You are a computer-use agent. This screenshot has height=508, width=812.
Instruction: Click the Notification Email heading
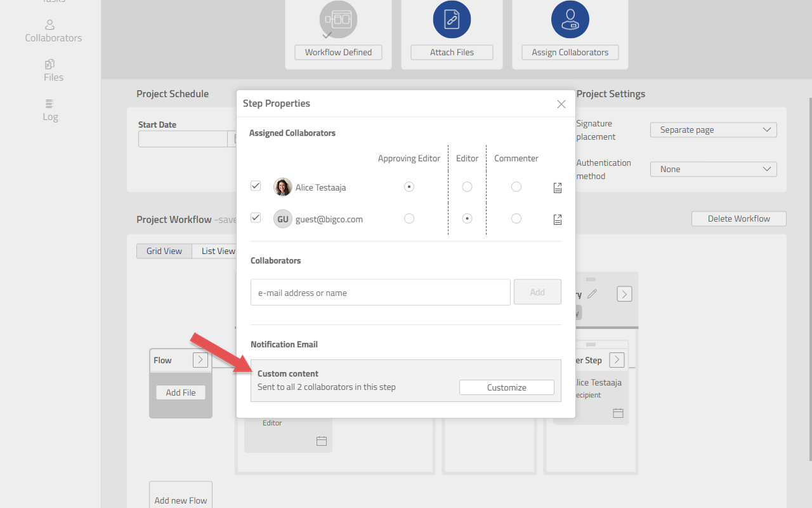click(284, 344)
